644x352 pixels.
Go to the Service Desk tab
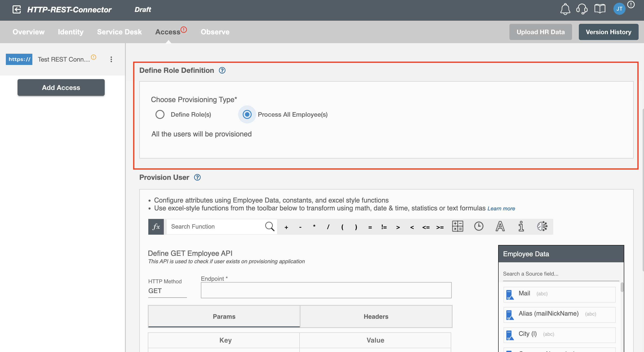click(119, 32)
